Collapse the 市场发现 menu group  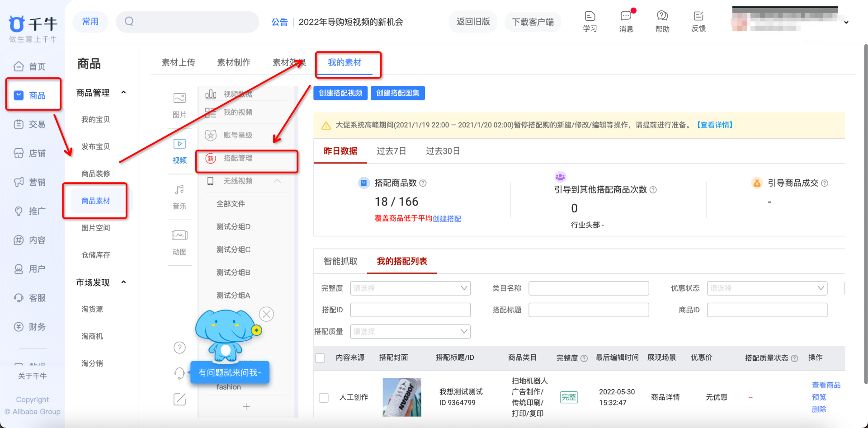(123, 282)
